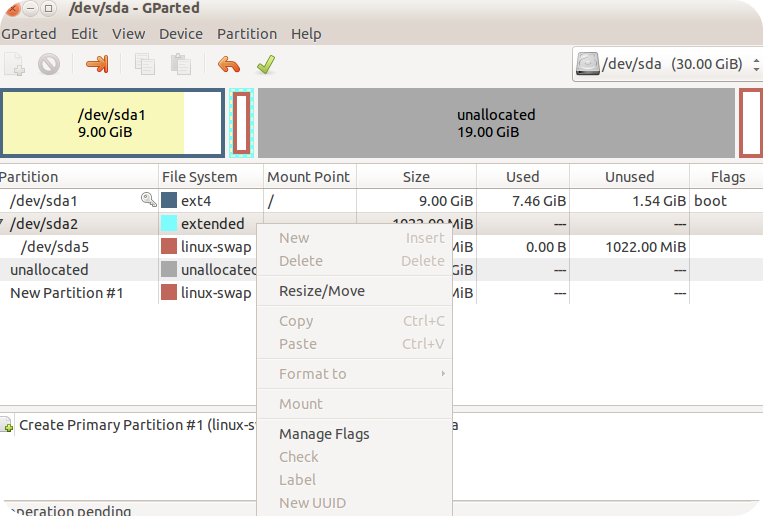This screenshot has width=763, height=516.
Task: Sort by the Flags column header
Action: 727,177
